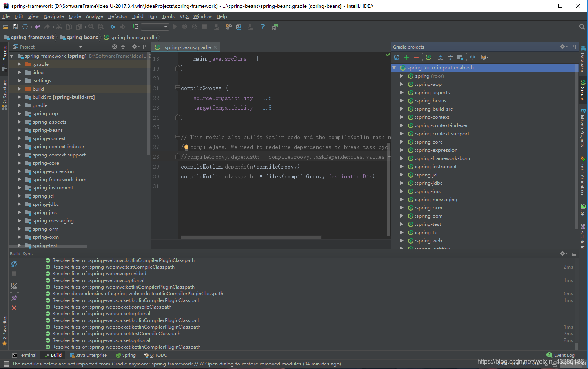This screenshot has width=588, height=369.
Task: Open the Navigate menu
Action: pos(54,16)
